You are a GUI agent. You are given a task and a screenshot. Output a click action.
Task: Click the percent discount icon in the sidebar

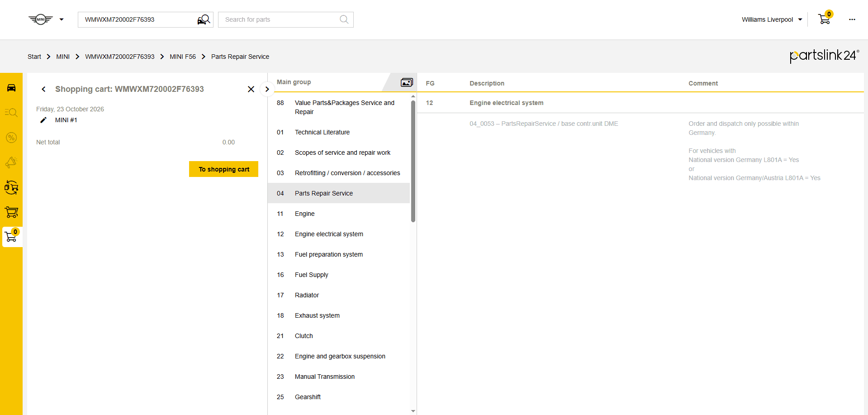(11, 138)
